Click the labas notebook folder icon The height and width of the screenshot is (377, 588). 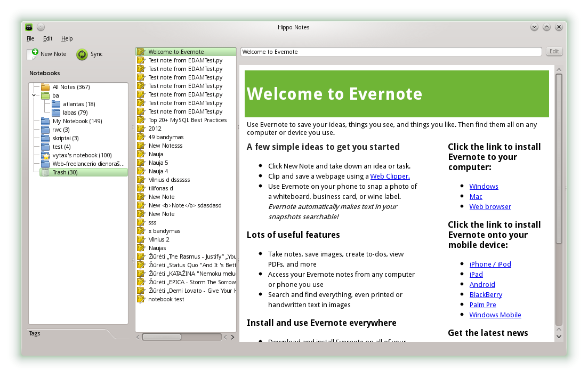(x=56, y=113)
